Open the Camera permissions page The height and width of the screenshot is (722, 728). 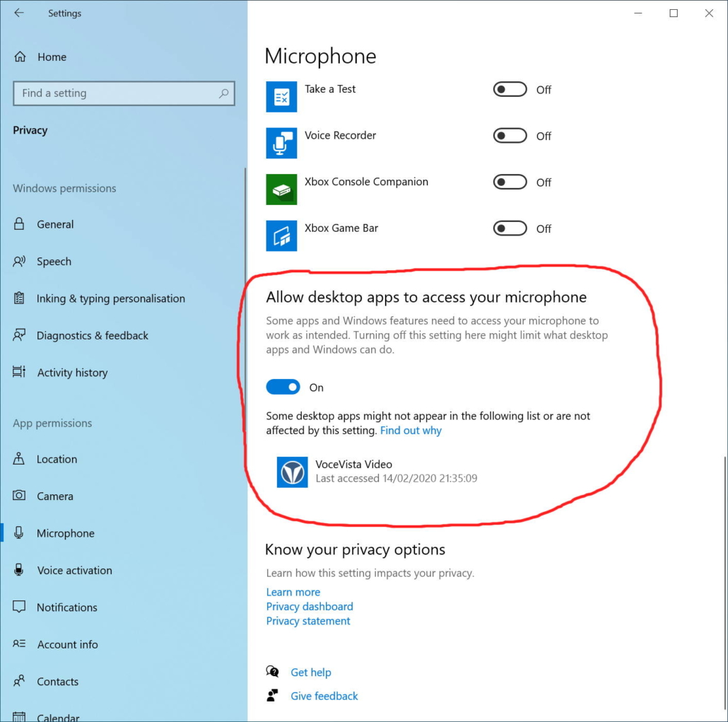coord(54,496)
